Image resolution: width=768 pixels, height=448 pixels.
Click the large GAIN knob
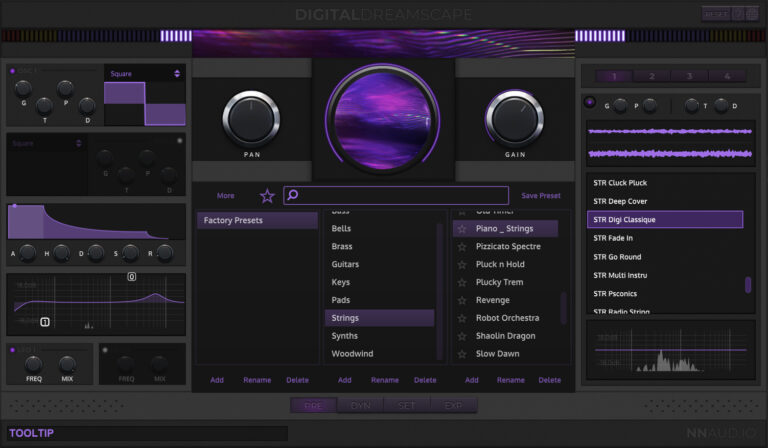515,119
